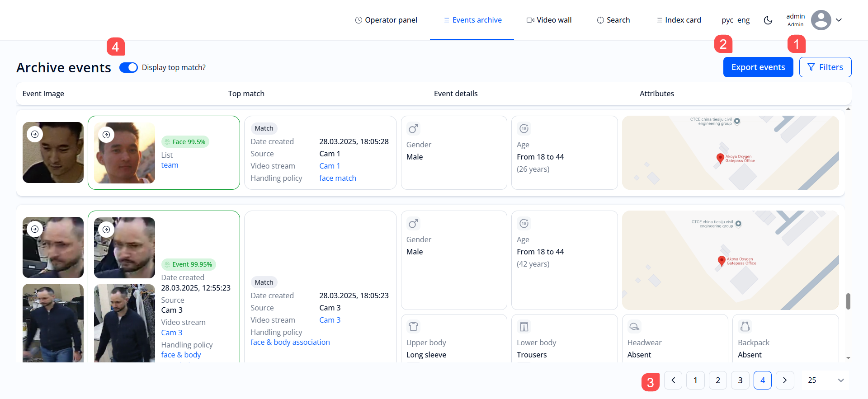Go to page 3
This screenshot has width=868, height=399.
(x=740, y=380)
